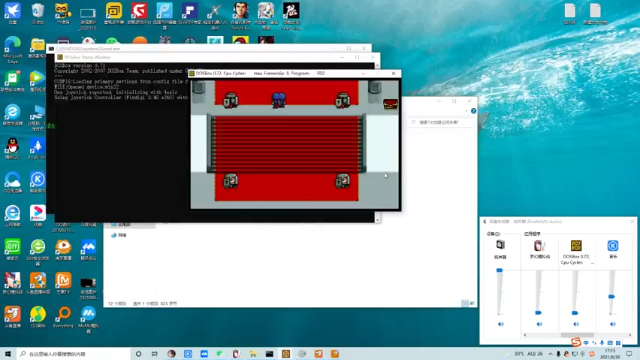Open the Kugou blue K desktop icon
Screen dimensions: 640x360
(38, 180)
